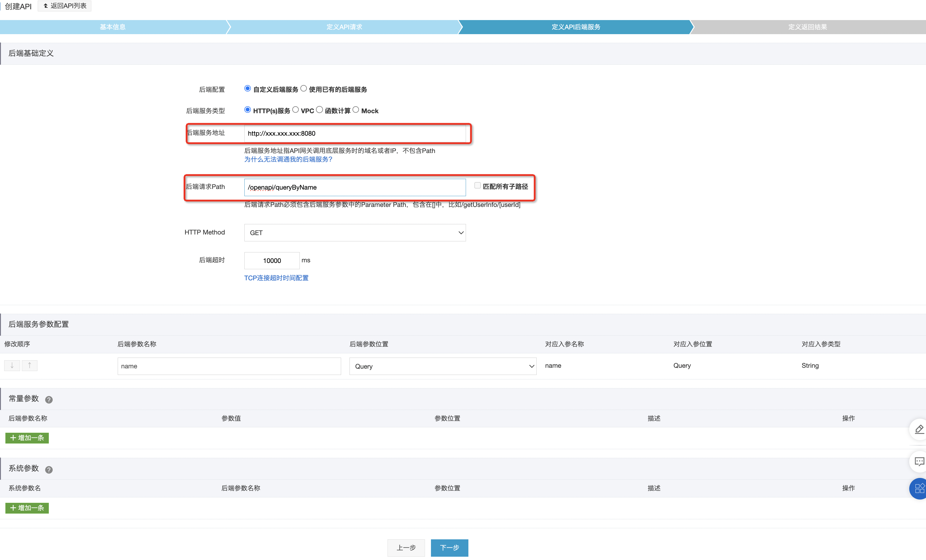Add a constant parameter with 增加一条
This screenshot has height=560, width=926.
(x=27, y=438)
